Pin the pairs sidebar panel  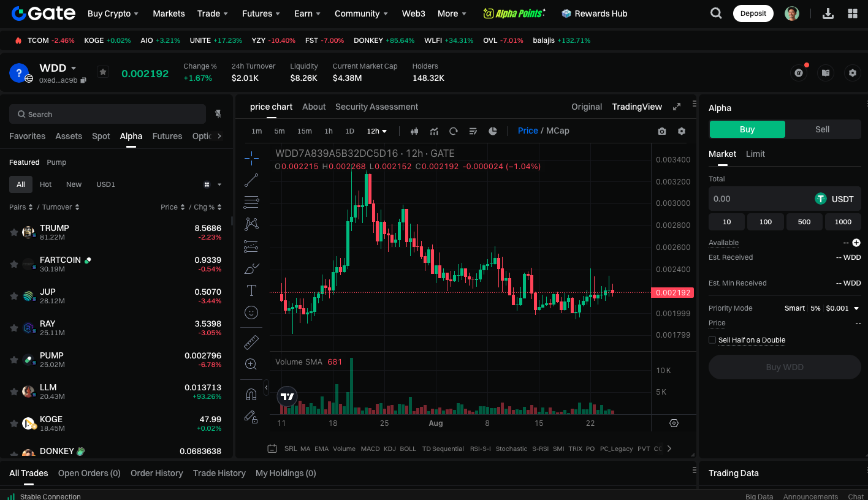(218, 114)
